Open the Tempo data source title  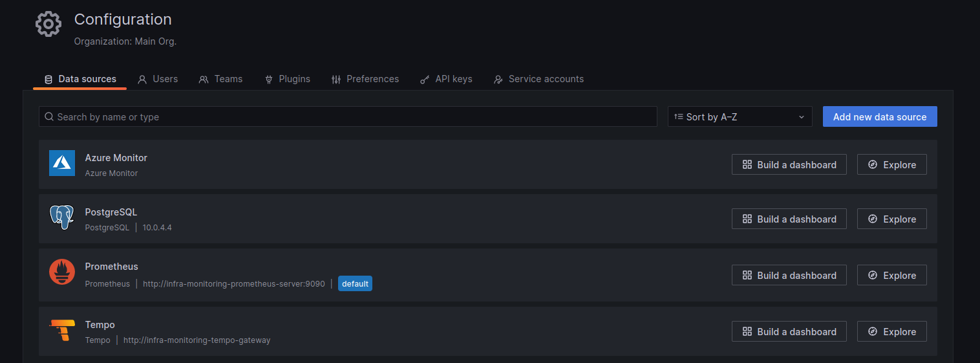pos(100,325)
